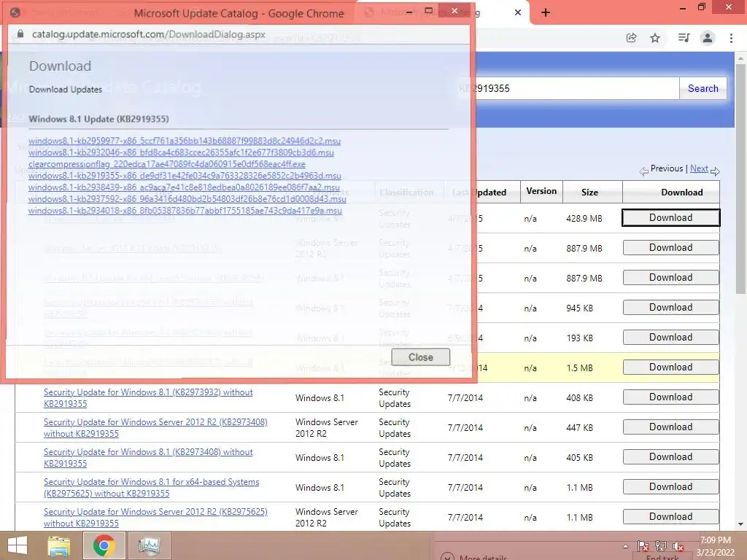Download the kb2932046-x86 msu file link
Viewport: 747px width, 560px height.
(x=181, y=152)
